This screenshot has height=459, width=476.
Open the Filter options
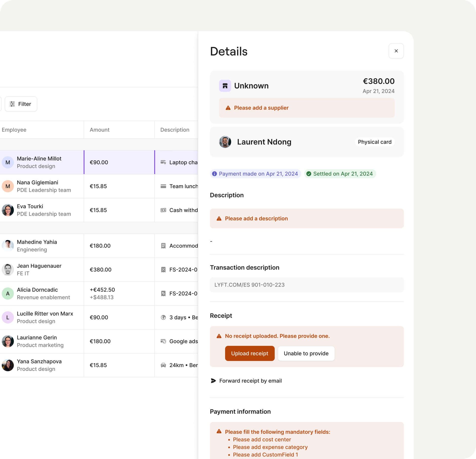(21, 104)
